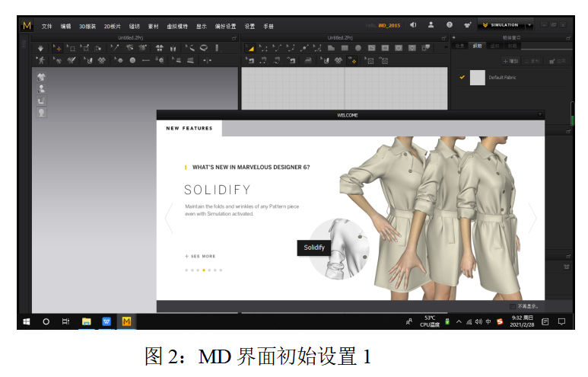
Task: Select the Edit Pattern tool in 2D toolbar
Action: click(x=250, y=48)
